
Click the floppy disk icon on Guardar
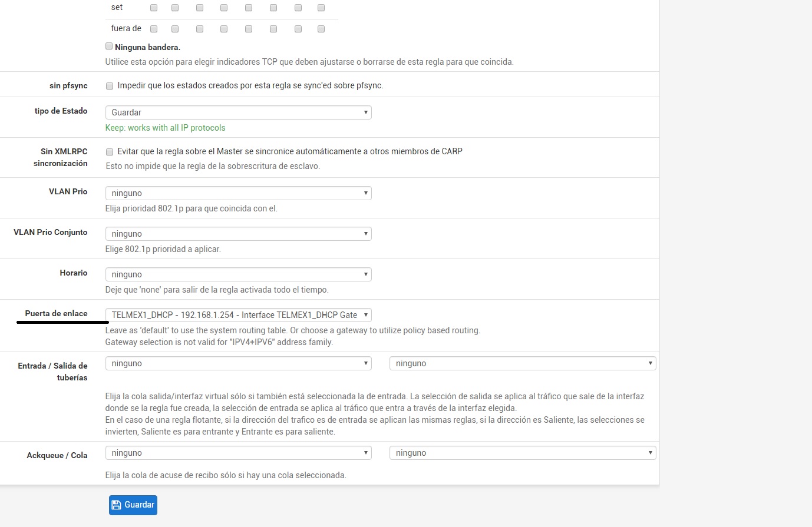click(x=116, y=505)
